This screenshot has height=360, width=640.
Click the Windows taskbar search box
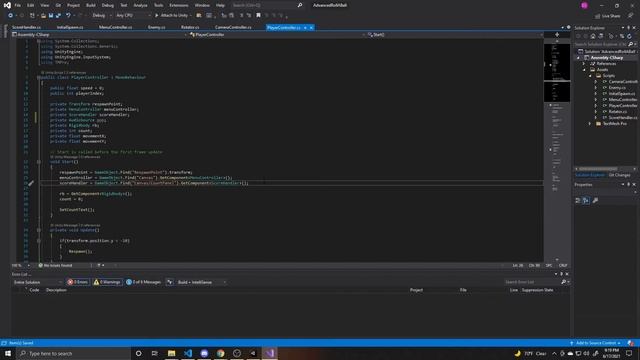click(x=73, y=353)
